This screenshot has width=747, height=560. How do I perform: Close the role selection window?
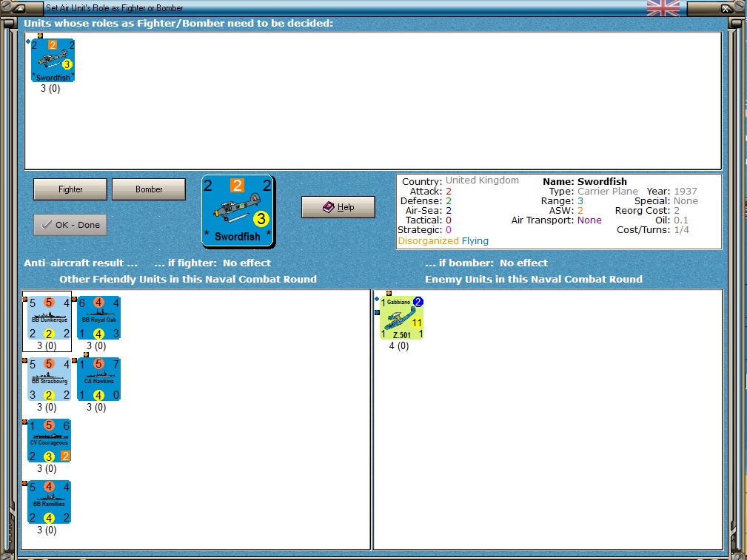(x=725, y=8)
